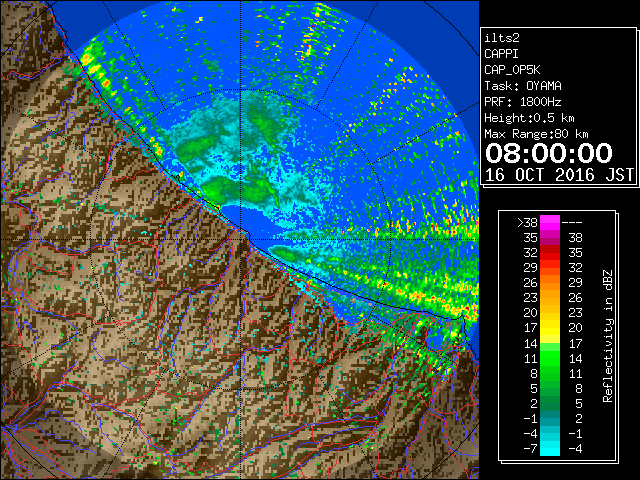This screenshot has height=480, width=640.
Task: Click the '>38' legend value
Action: (x=527, y=223)
